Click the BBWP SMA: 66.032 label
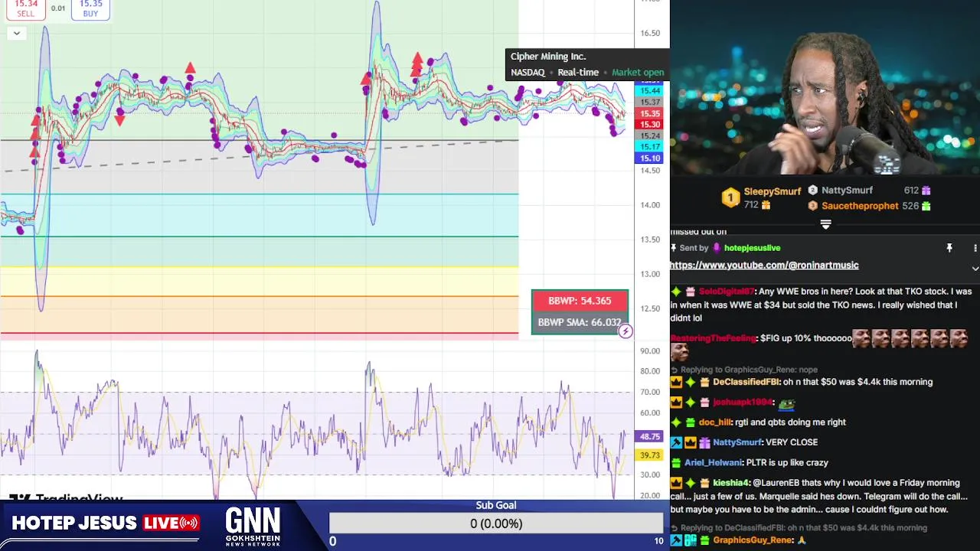This screenshot has width=980, height=551. point(580,322)
